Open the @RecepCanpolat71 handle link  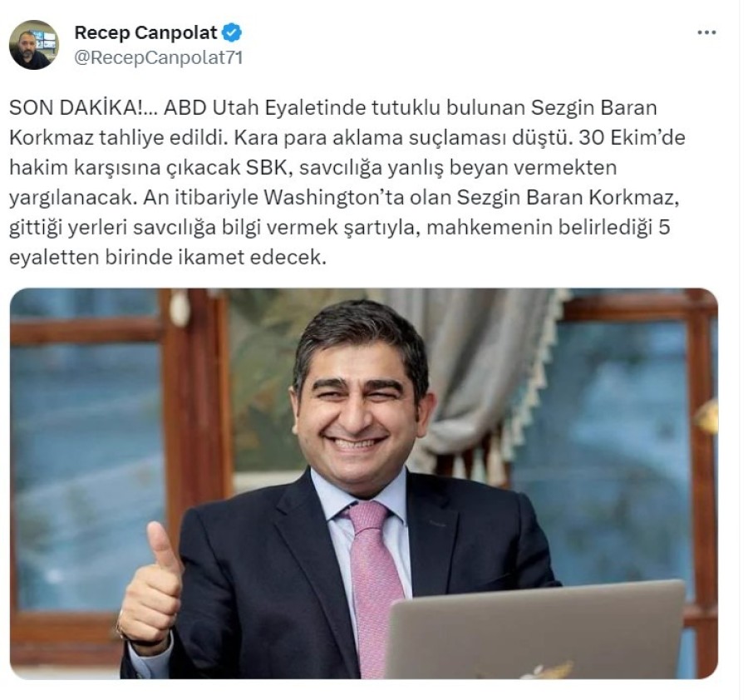click(159, 57)
